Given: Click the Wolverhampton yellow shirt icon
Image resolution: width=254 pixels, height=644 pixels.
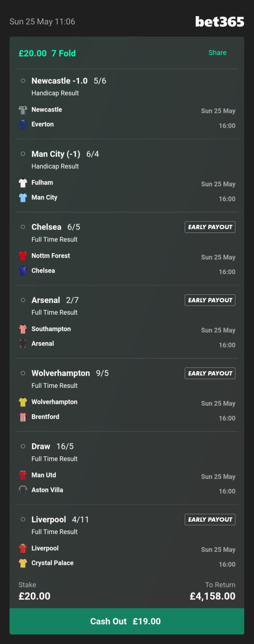Looking at the screenshot, I should point(23,403).
